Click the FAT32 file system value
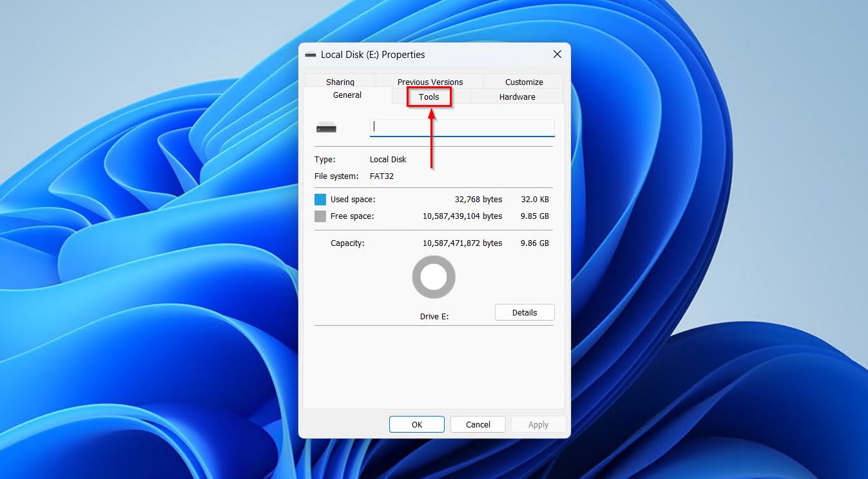Image resolution: width=868 pixels, height=479 pixels. pyautogui.click(x=381, y=176)
